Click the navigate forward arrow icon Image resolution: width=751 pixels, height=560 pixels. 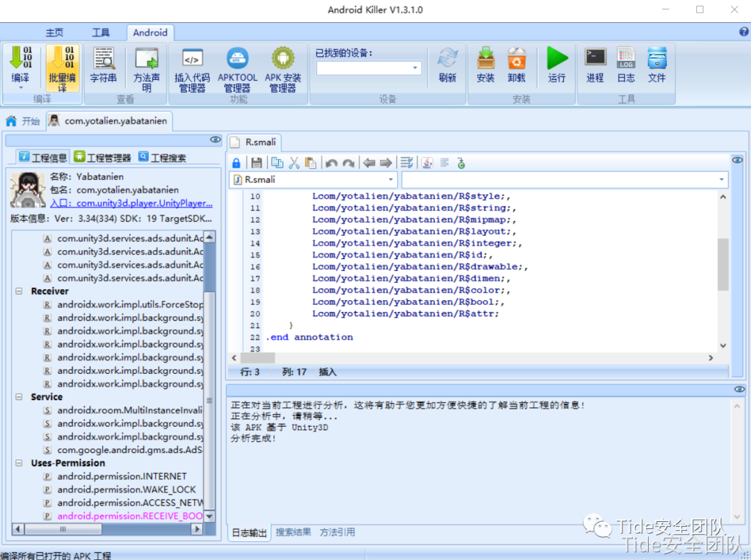(x=385, y=163)
